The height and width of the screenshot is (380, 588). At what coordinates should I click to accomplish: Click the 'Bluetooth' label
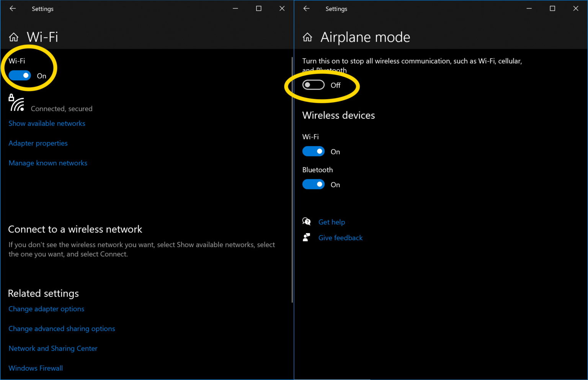[x=317, y=170]
